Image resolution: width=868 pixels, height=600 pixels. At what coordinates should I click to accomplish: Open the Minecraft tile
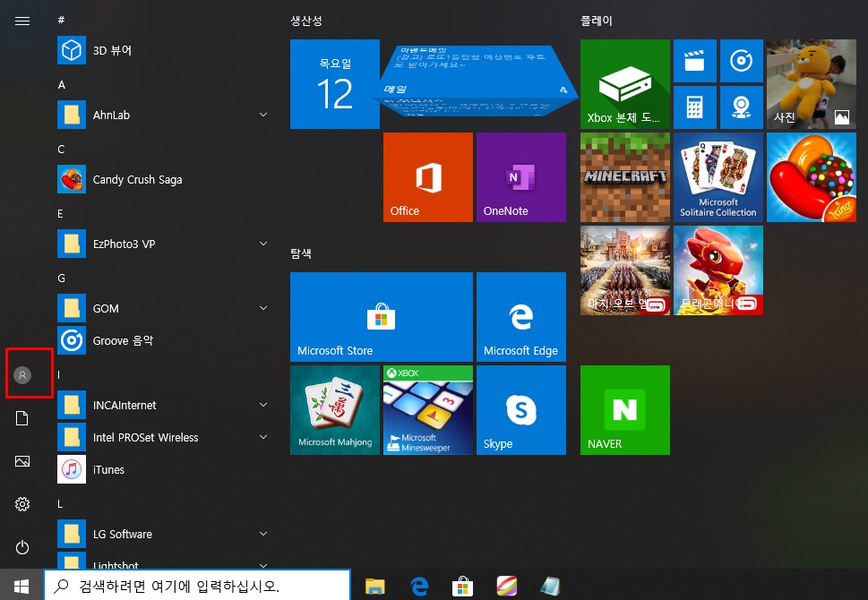pos(625,177)
